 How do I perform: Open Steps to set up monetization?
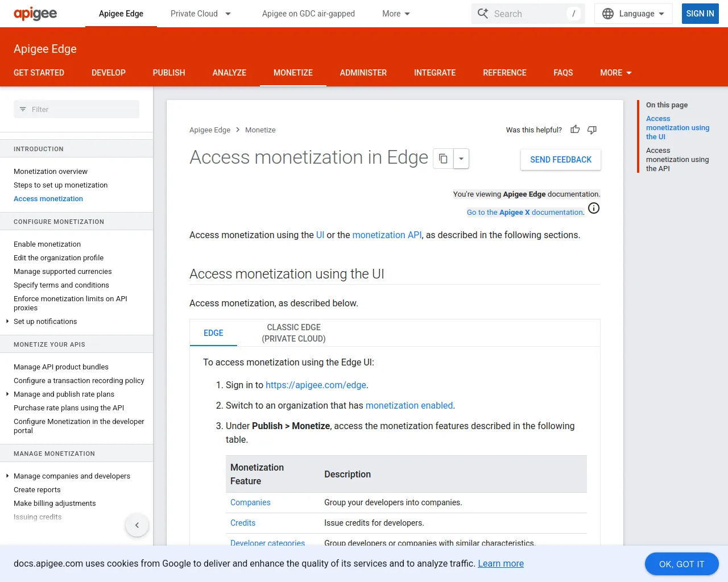60,185
